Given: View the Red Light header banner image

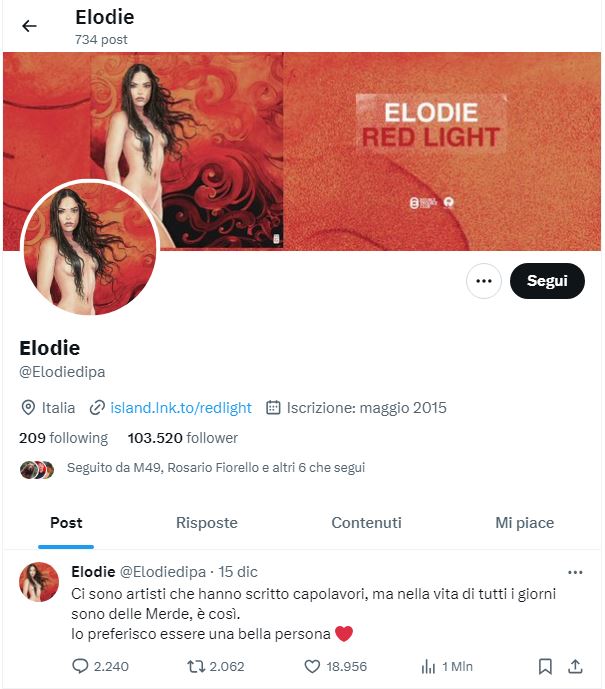Looking at the screenshot, I should [x=302, y=152].
